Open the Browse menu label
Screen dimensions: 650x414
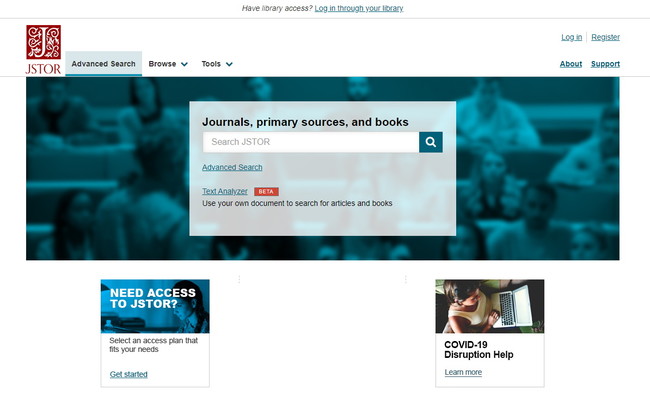pos(162,64)
